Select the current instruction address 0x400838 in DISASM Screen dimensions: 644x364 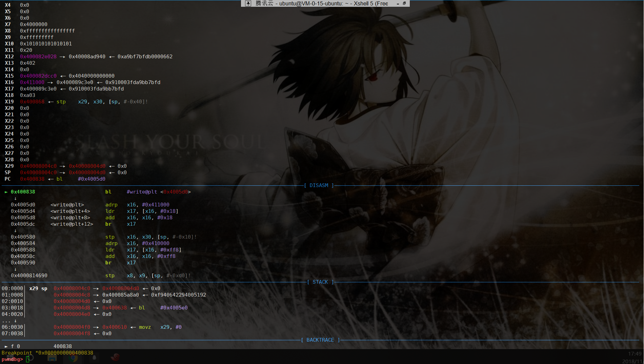click(x=23, y=192)
